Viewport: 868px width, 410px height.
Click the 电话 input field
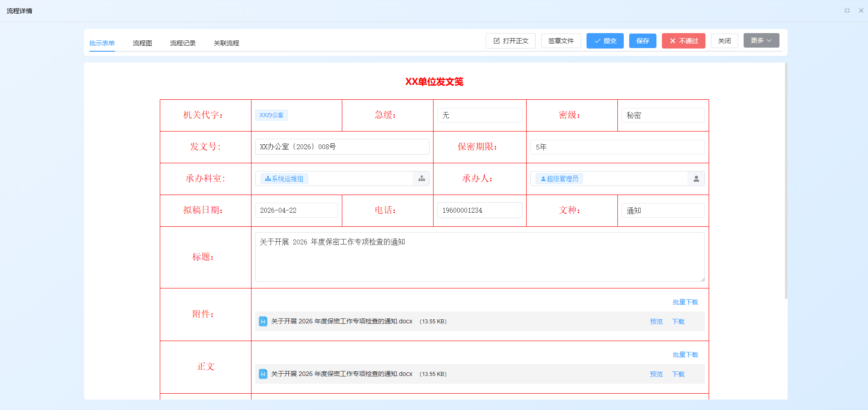(x=480, y=210)
